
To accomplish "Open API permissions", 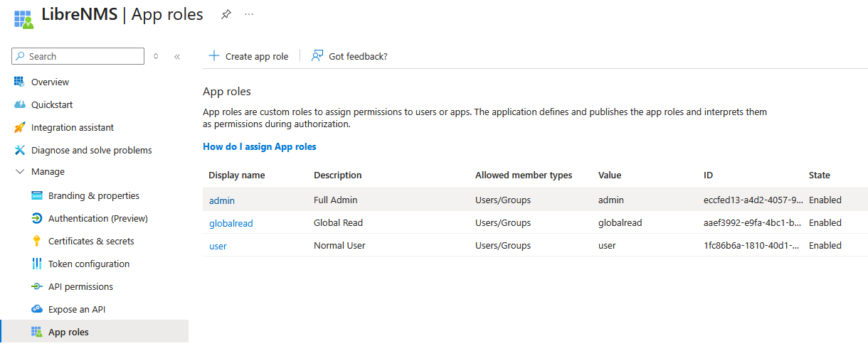I will point(80,286).
